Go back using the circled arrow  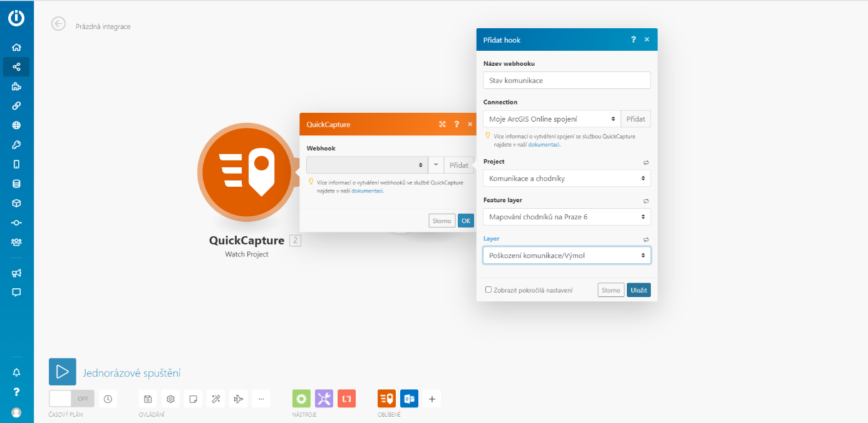tap(58, 24)
